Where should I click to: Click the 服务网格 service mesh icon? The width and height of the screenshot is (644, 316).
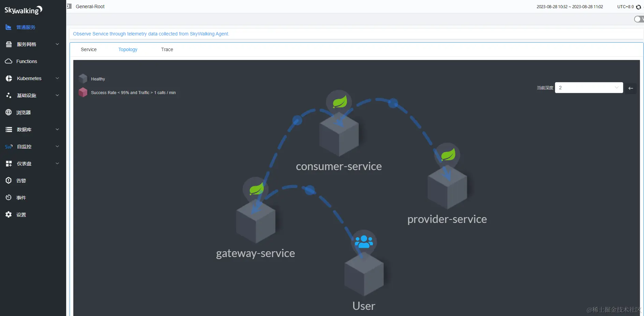pyautogui.click(x=9, y=44)
